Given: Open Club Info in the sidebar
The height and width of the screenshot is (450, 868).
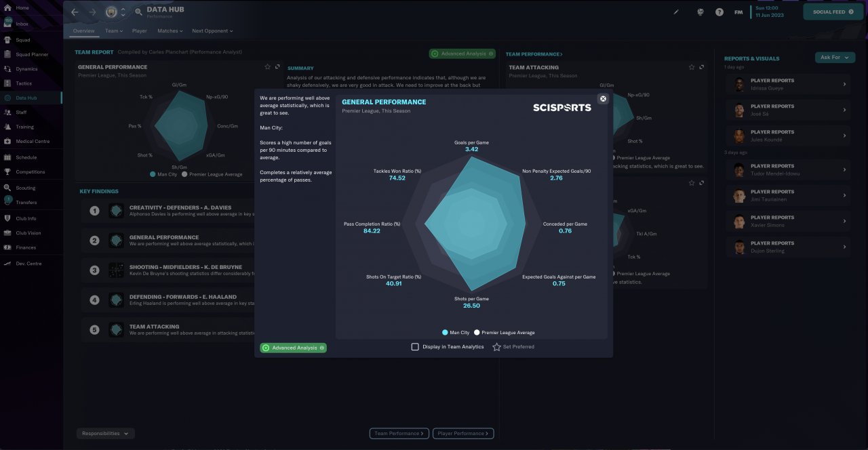Looking at the screenshot, I should point(27,219).
